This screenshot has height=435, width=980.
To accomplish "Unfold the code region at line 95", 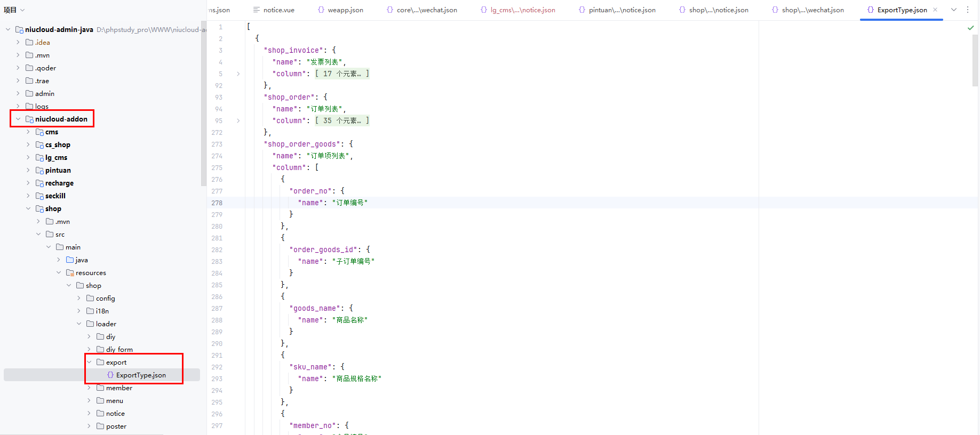I will click(x=238, y=120).
